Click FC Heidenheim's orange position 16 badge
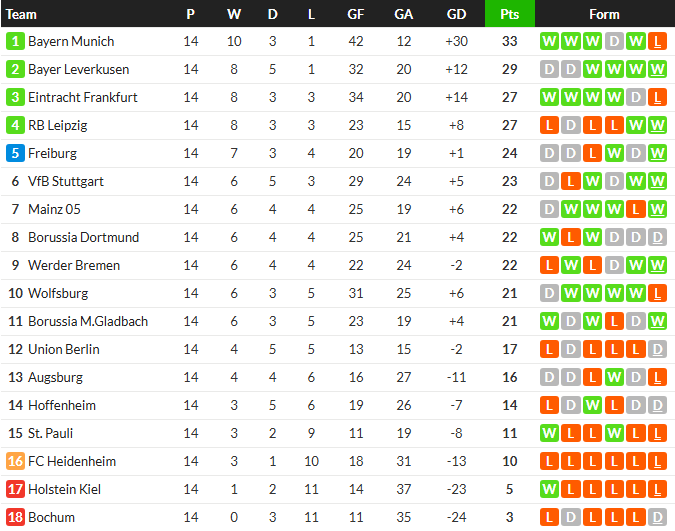Image resolution: width=675 pixels, height=531 pixels. tap(15, 462)
